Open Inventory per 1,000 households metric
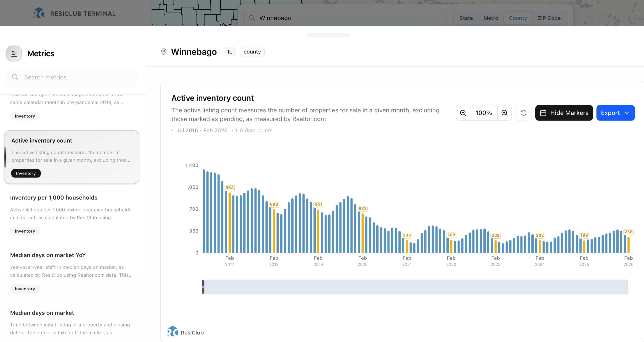 (x=54, y=197)
